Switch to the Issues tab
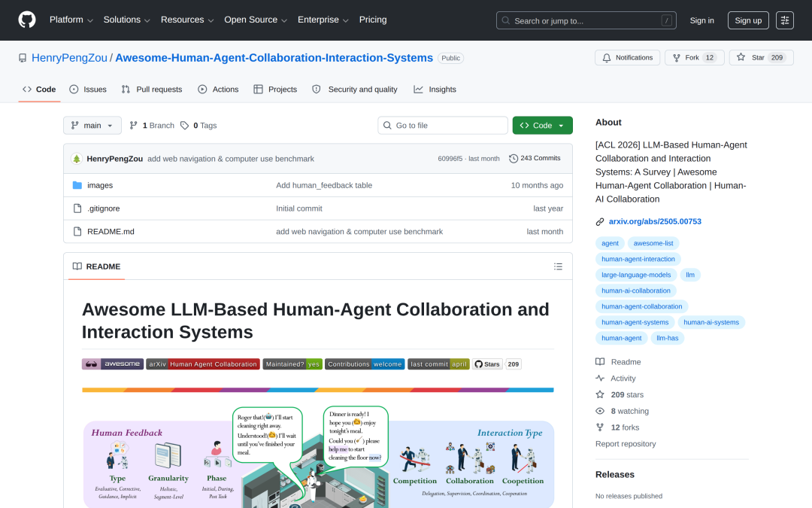Screen dimensions: 812x508 tap(88, 89)
